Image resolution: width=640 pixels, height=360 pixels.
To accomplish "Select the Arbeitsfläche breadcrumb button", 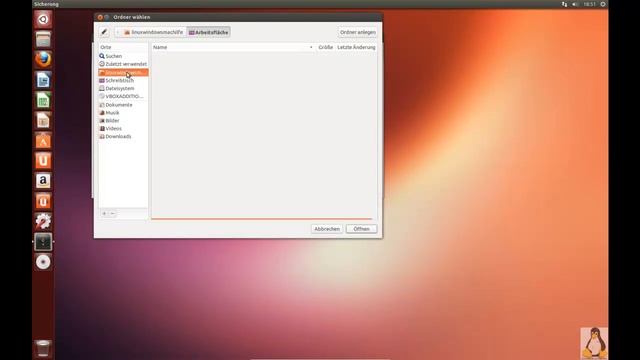I will click(209, 32).
